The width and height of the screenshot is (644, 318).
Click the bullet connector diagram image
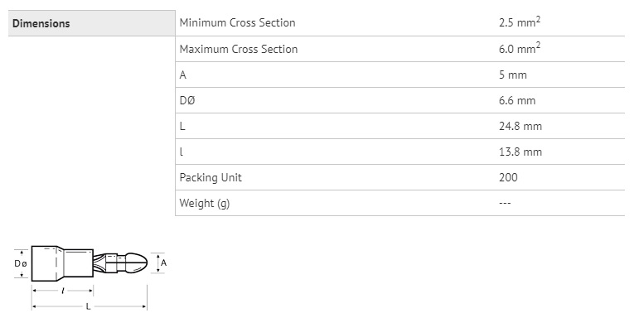pos(90,277)
